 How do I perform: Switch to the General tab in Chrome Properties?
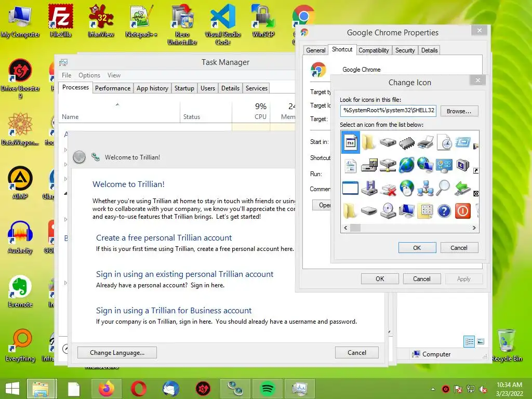click(x=315, y=50)
